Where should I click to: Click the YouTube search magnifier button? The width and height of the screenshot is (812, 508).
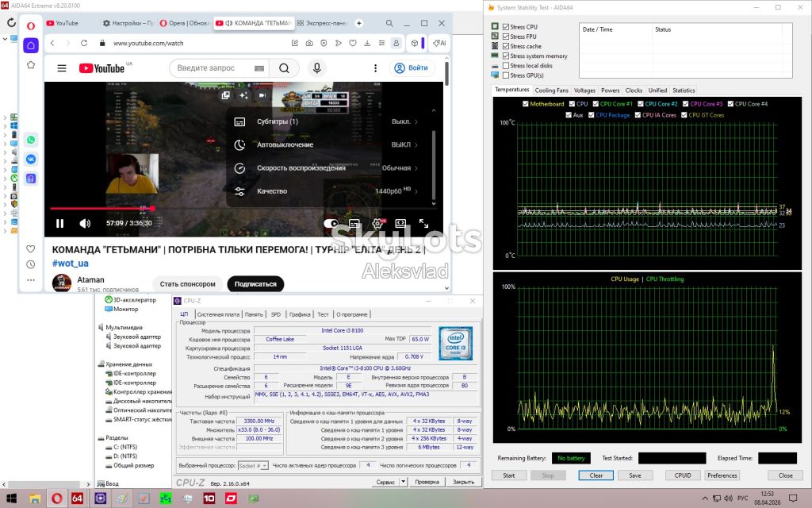coord(285,68)
